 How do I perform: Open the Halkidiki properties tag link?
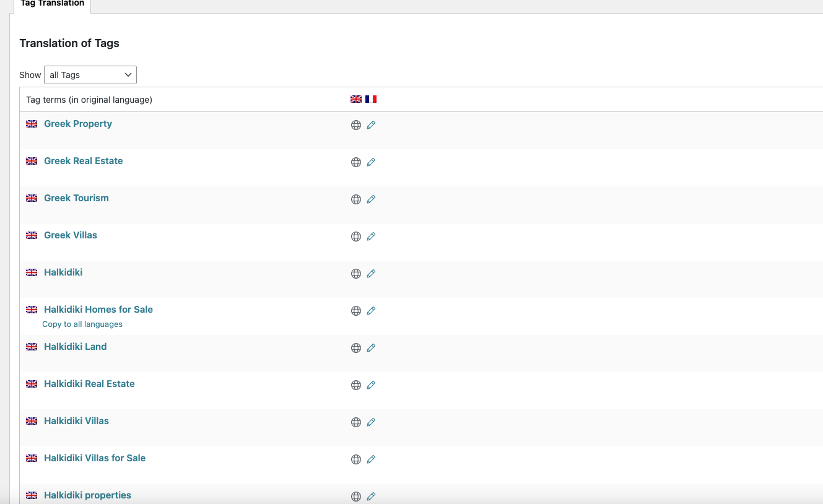tap(87, 495)
